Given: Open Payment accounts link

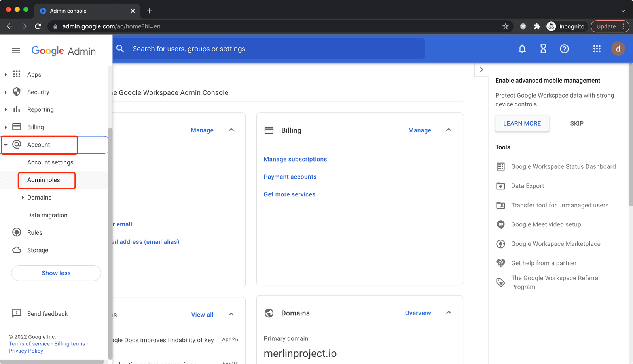Looking at the screenshot, I should coord(290,177).
